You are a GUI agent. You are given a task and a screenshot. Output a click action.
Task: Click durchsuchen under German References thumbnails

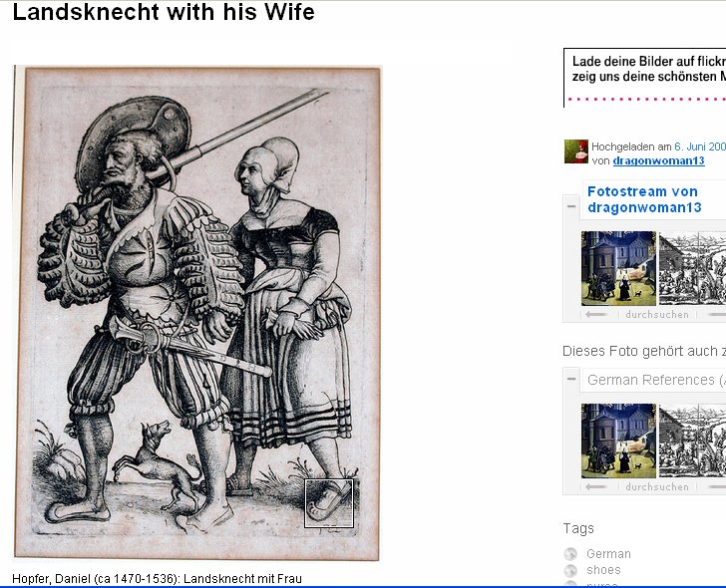click(657, 487)
